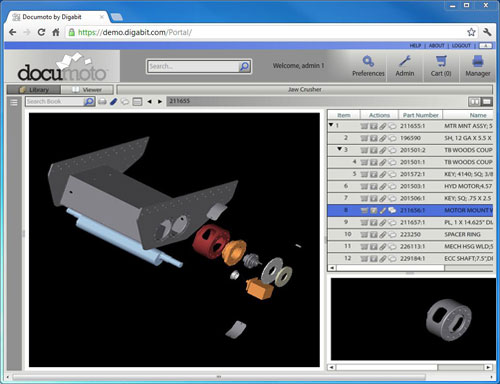The image size is (500, 384).
Task: Click the parts list horizontal scrollbar
Action: point(390,268)
